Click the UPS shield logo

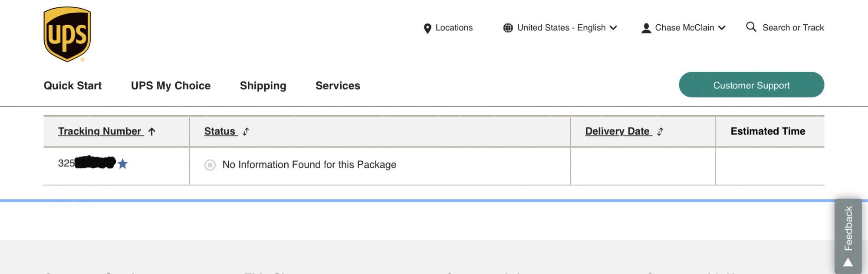[x=67, y=34]
